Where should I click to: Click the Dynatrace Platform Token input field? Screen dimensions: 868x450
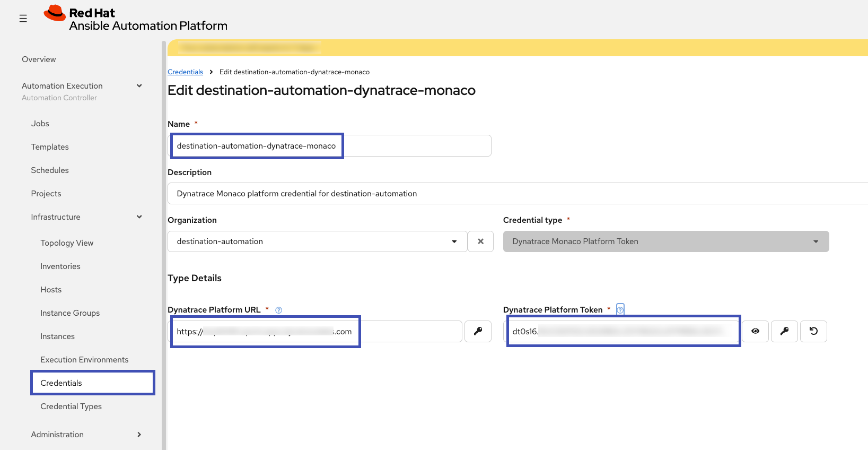tap(621, 332)
